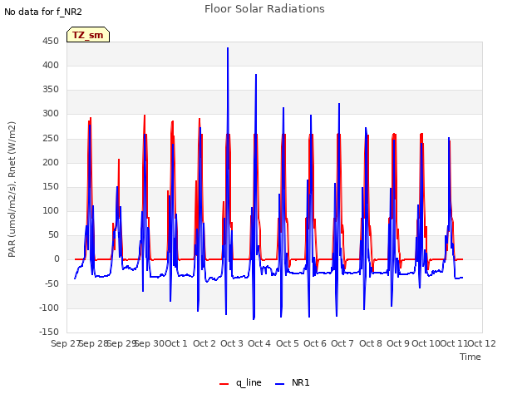
Task: Click the -150 y-axis tick label
Action: (x=49, y=332)
